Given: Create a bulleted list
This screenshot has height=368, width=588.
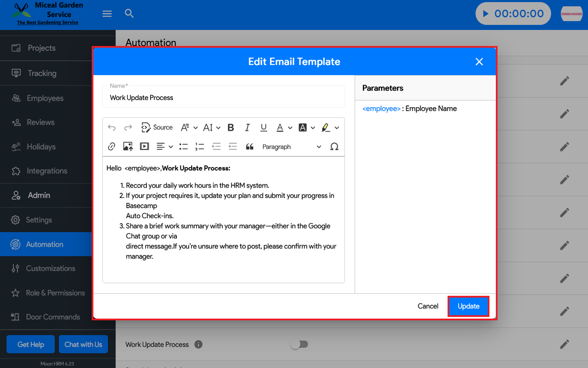Looking at the screenshot, I should point(183,146).
